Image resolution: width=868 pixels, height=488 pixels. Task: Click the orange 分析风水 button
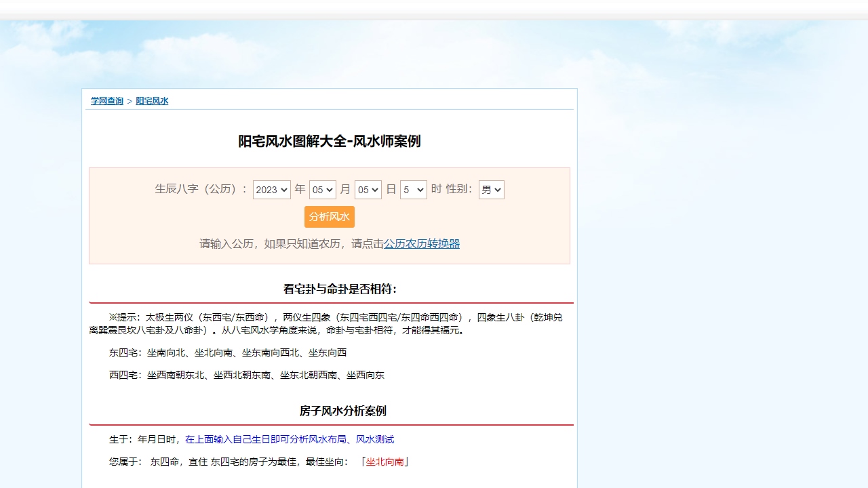pyautogui.click(x=329, y=217)
